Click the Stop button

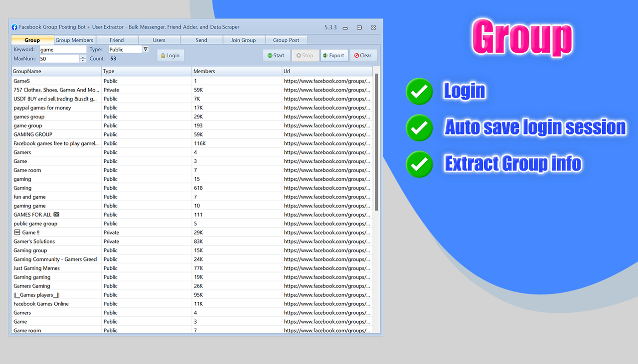click(305, 55)
